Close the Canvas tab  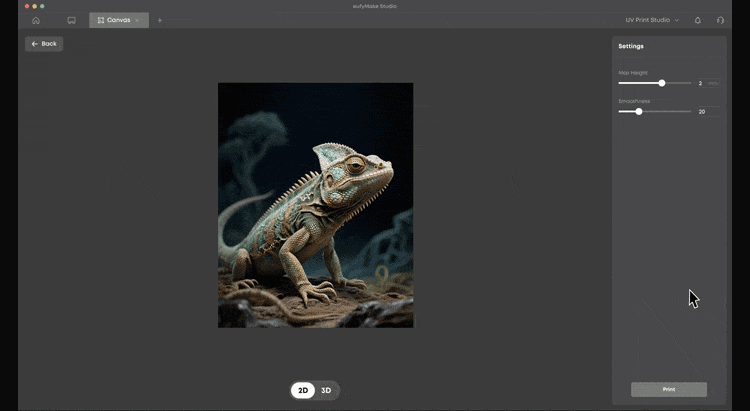[x=138, y=20]
